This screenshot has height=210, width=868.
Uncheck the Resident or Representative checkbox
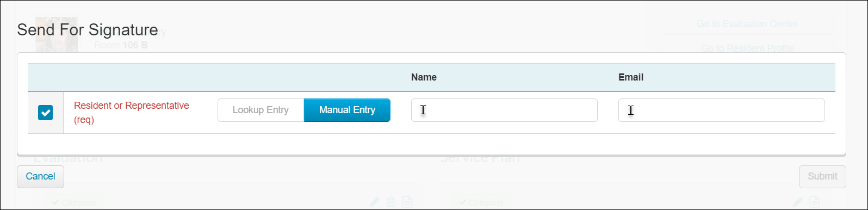click(45, 113)
